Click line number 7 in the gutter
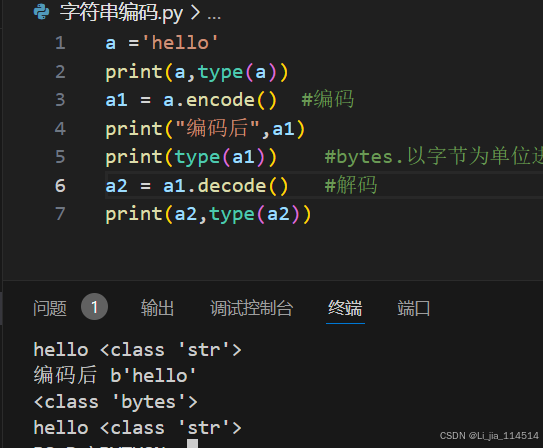Screen dimensions: 543x448 pyautogui.click(x=60, y=214)
